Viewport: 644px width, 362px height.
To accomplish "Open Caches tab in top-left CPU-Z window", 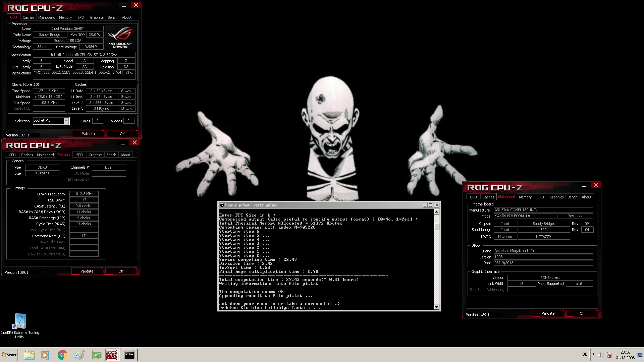I will [29, 17].
